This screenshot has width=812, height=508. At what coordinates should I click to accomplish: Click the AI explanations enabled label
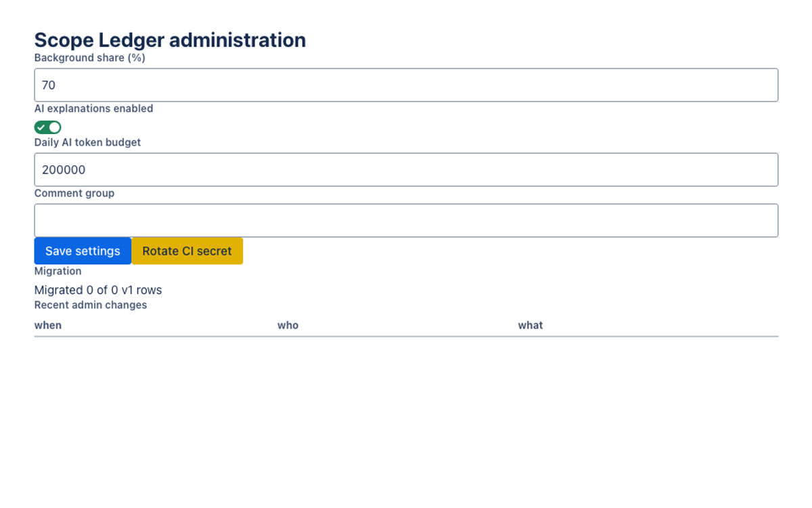[x=93, y=108]
